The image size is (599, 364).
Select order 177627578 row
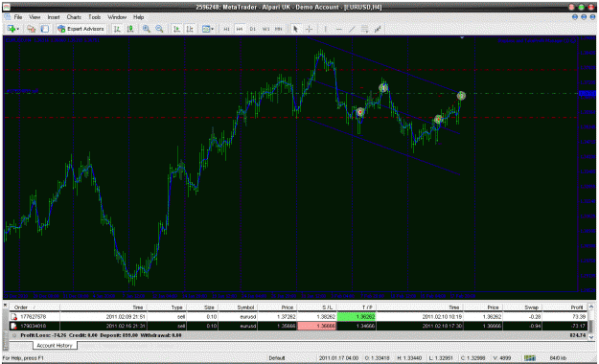[x=298, y=317]
